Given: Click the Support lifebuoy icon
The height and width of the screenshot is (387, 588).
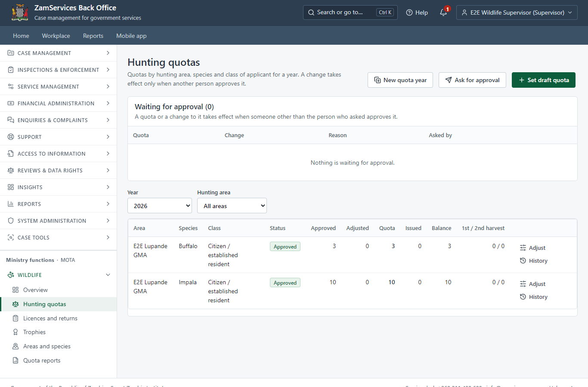Looking at the screenshot, I should point(11,137).
